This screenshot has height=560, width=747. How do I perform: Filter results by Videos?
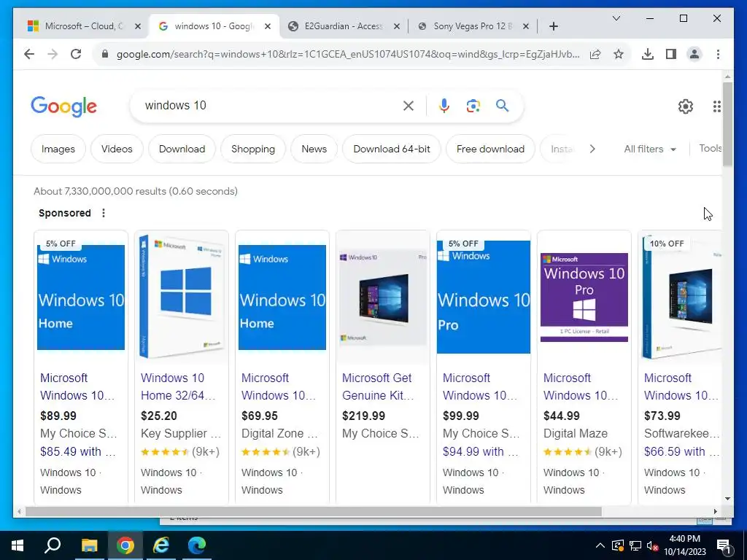coord(117,149)
